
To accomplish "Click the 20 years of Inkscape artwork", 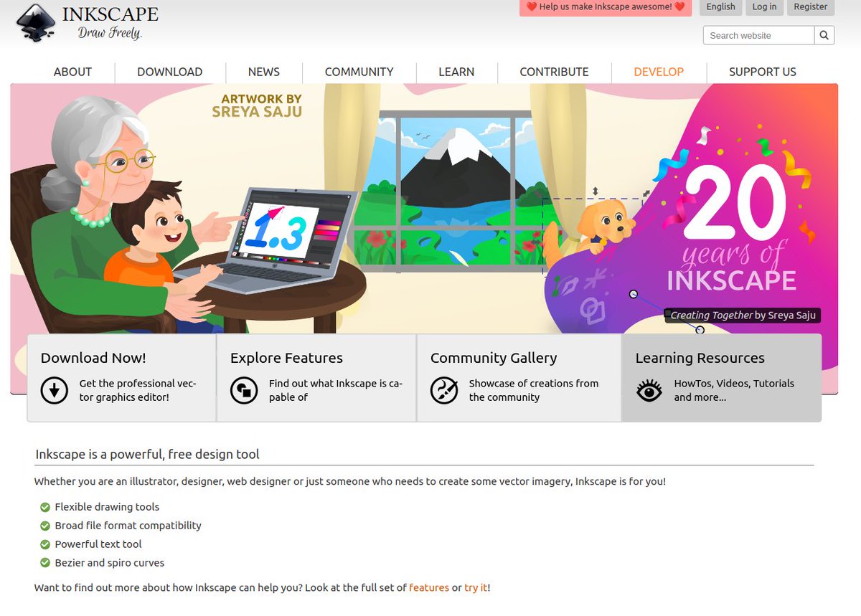I will 731,229.
